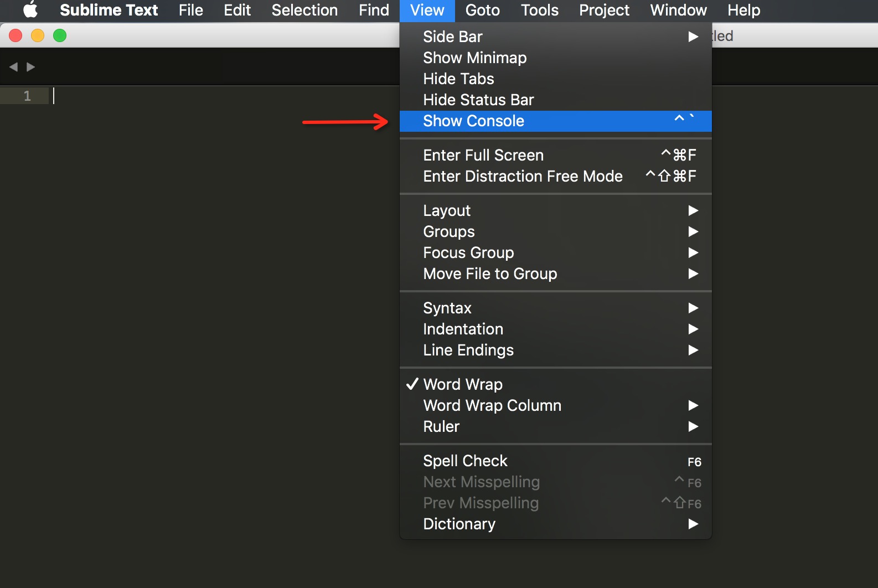Click the green zoom window button
This screenshot has height=588, width=878.
pyautogui.click(x=60, y=36)
